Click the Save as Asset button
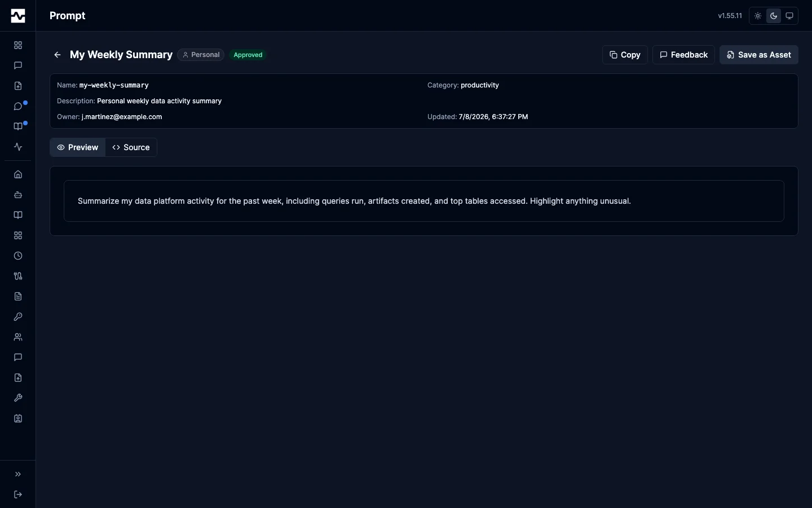 759,55
